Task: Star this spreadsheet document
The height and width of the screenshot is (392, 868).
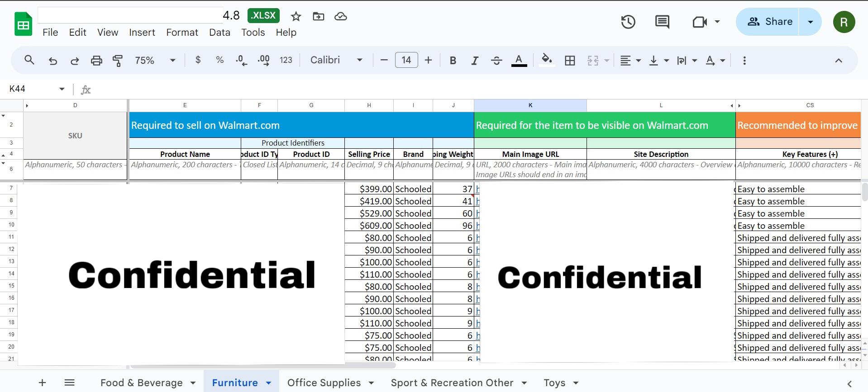Action: (x=296, y=17)
